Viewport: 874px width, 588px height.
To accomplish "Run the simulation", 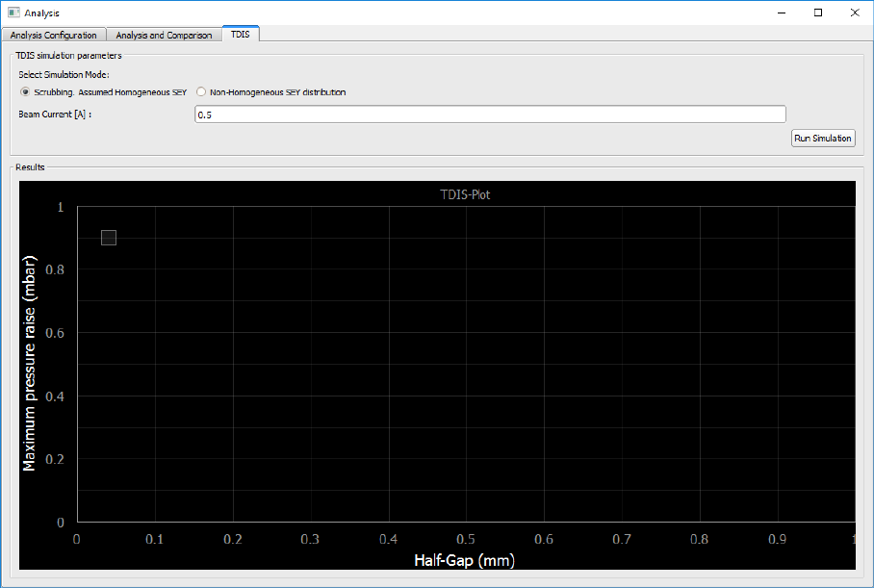I will (x=823, y=139).
